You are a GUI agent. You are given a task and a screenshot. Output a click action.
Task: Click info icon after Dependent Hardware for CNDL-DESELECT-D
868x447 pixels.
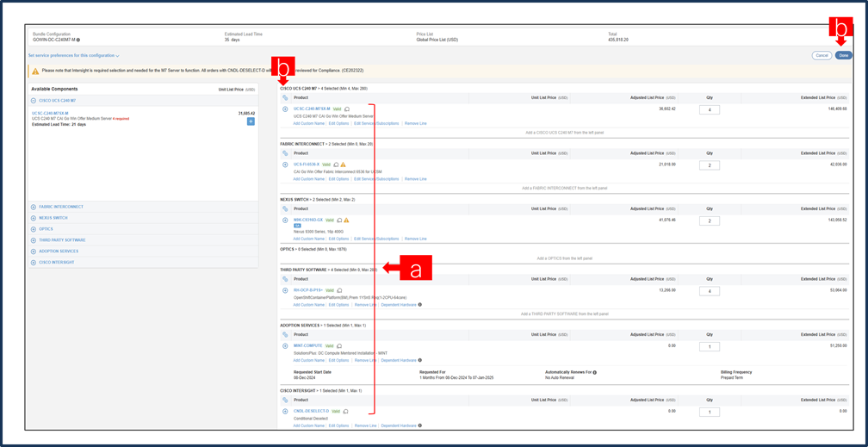(419, 425)
